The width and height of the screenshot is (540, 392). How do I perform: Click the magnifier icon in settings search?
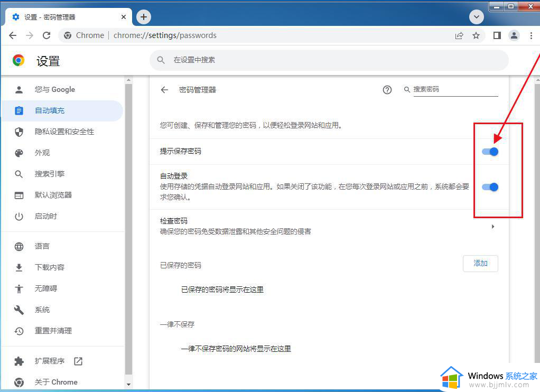pyautogui.click(x=161, y=60)
